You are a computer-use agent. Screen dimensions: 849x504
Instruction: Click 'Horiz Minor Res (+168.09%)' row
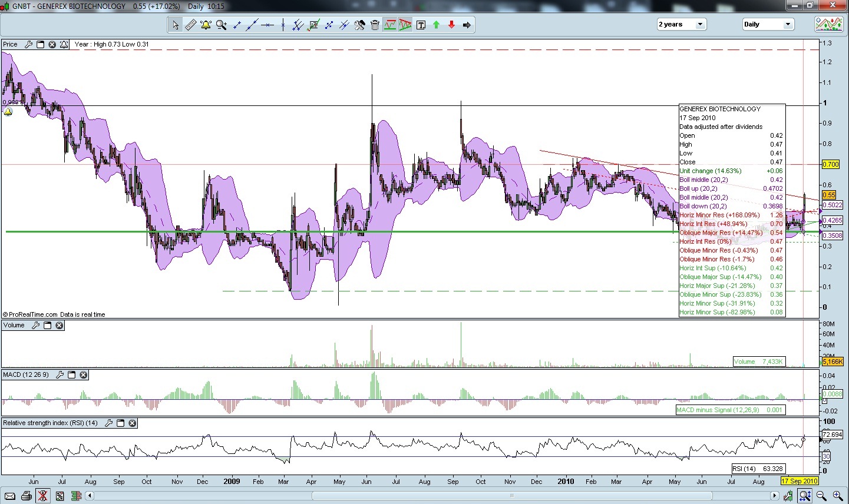(x=732, y=215)
